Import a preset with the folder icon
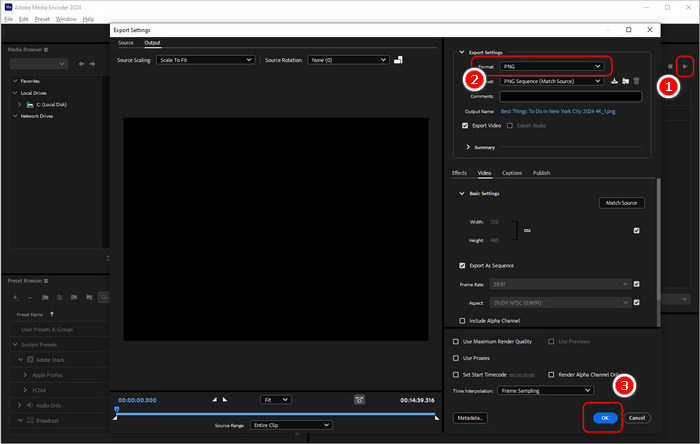The image size is (700, 444). coord(625,81)
